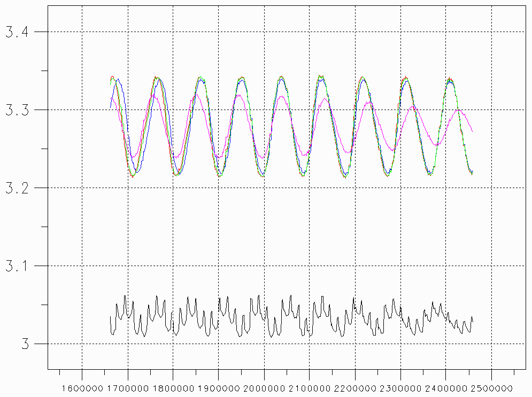Click the 1800000 x-axis label

(x=173, y=388)
